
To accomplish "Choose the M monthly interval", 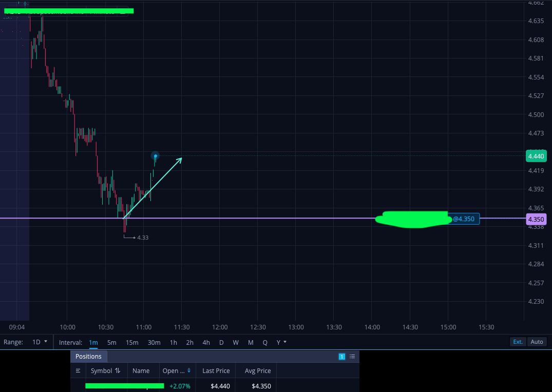I will 250,342.
